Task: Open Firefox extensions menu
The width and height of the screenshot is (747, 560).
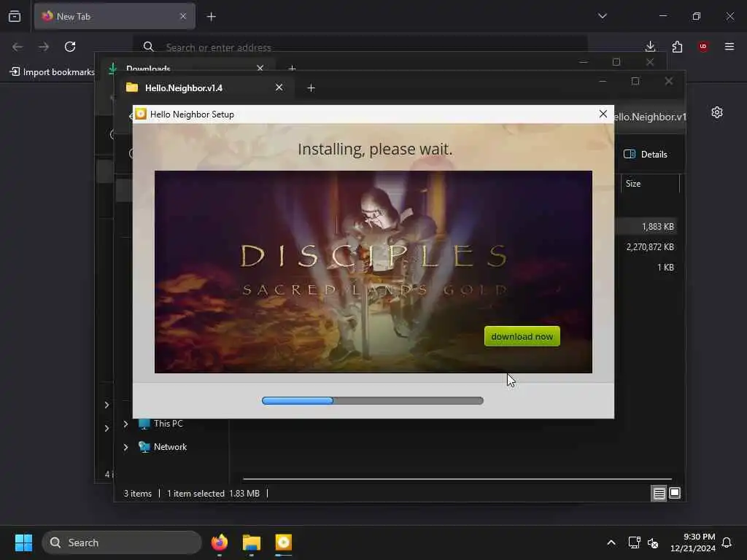Action: (x=677, y=47)
